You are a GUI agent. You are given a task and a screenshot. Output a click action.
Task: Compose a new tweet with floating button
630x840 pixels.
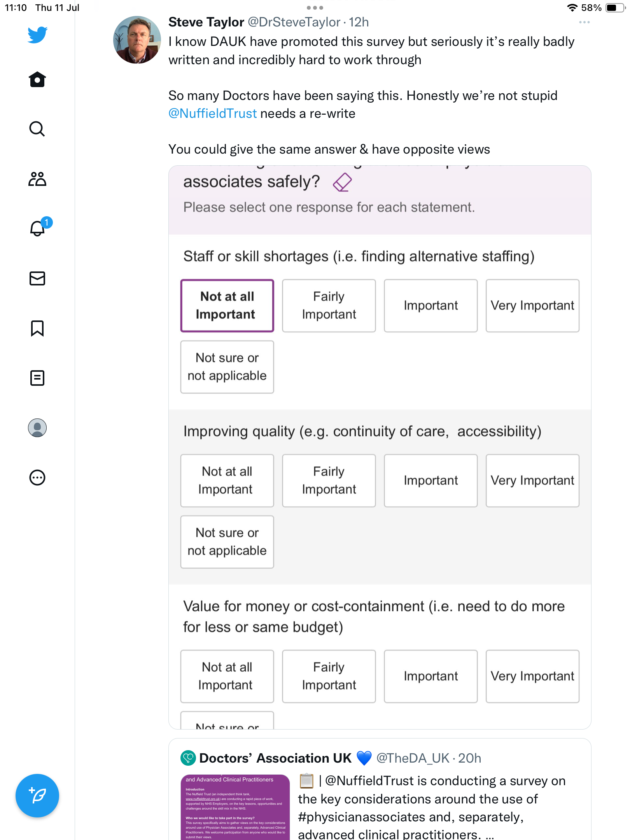click(37, 796)
